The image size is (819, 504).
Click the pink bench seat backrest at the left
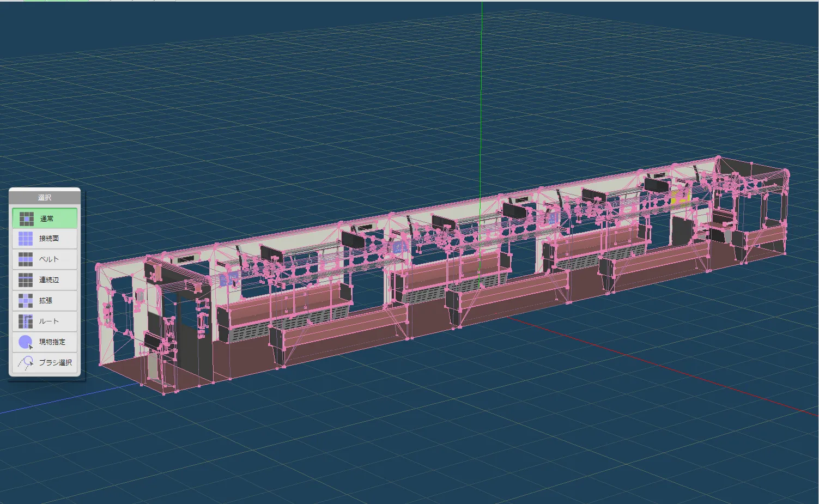point(283,305)
